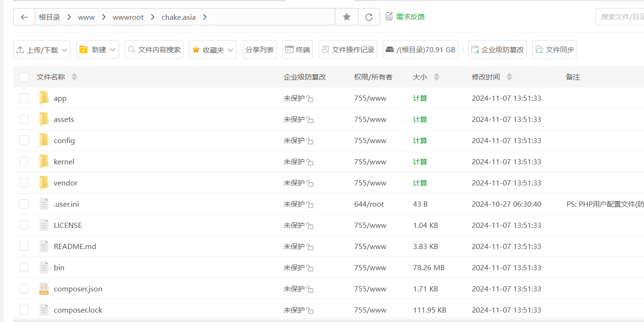Click the composer.json file icon

[x=44, y=289]
